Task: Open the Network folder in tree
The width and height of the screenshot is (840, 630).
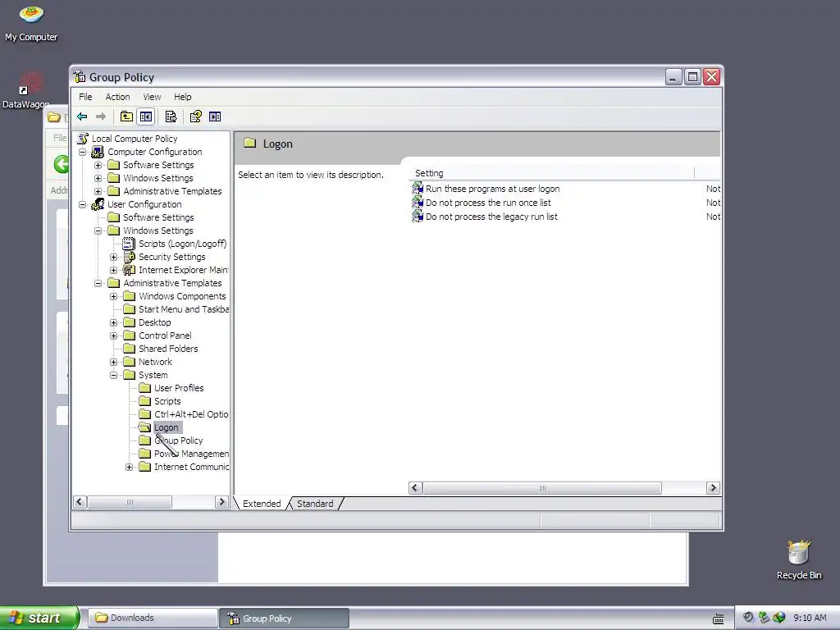Action: tap(148, 362)
